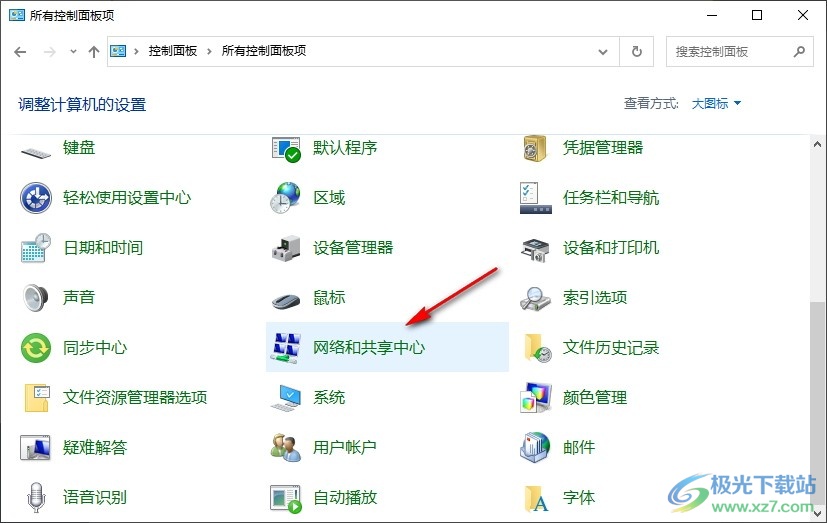This screenshot has height=523, width=827.
Task: Open the 系统 computer icon
Action: coord(286,398)
